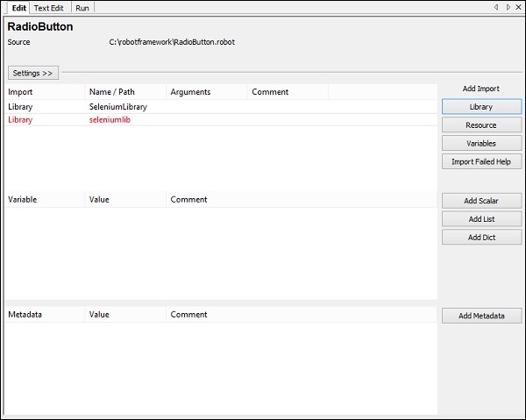Image resolution: width=526 pixels, height=420 pixels.
Task: Open Import Failed Help
Action: tap(481, 161)
